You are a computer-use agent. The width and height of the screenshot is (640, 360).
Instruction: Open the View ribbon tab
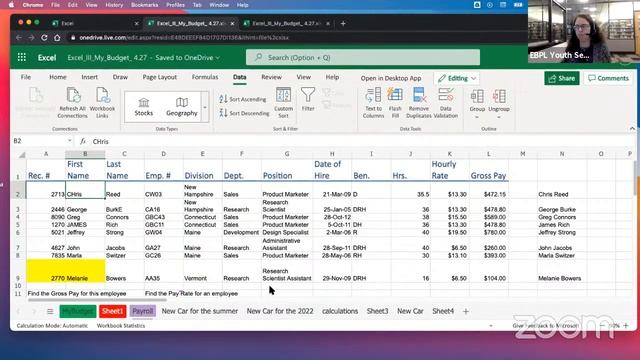click(x=303, y=77)
